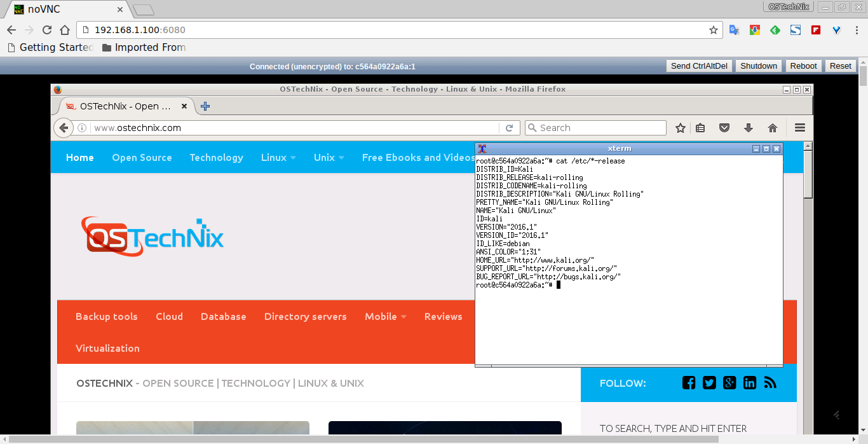Expand the Linux dropdown menu
Screen dimensions: 868x444
(x=278, y=158)
